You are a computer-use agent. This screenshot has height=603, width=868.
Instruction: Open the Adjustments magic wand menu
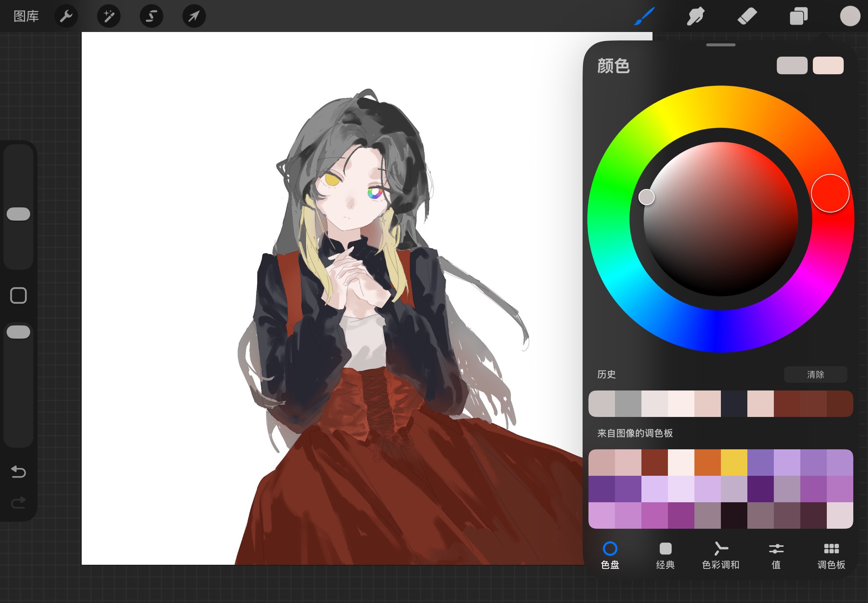pyautogui.click(x=109, y=16)
